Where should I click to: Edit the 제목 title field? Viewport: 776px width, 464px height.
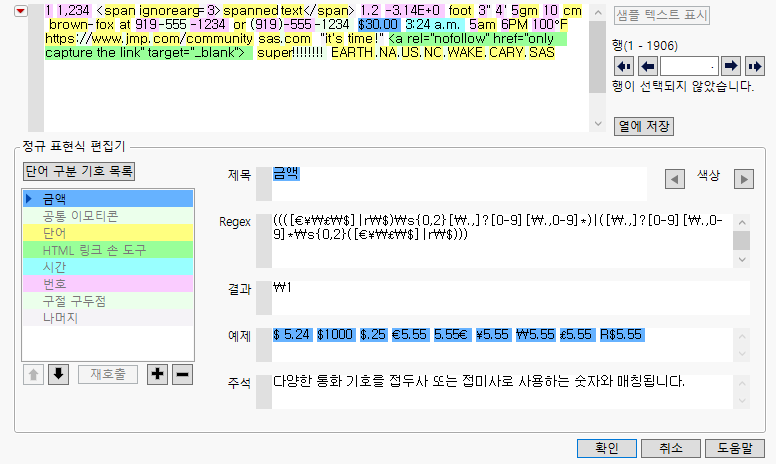pos(459,184)
